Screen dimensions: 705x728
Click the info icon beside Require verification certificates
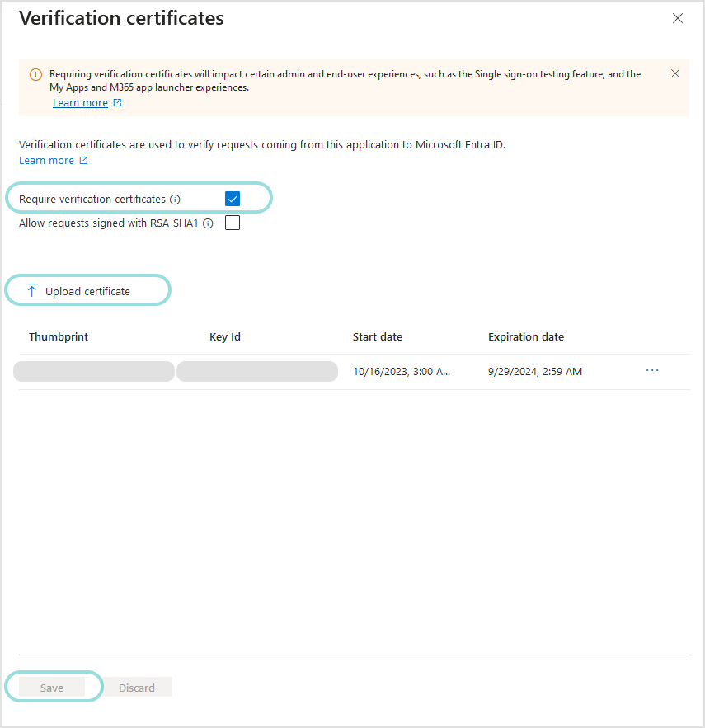click(173, 199)
